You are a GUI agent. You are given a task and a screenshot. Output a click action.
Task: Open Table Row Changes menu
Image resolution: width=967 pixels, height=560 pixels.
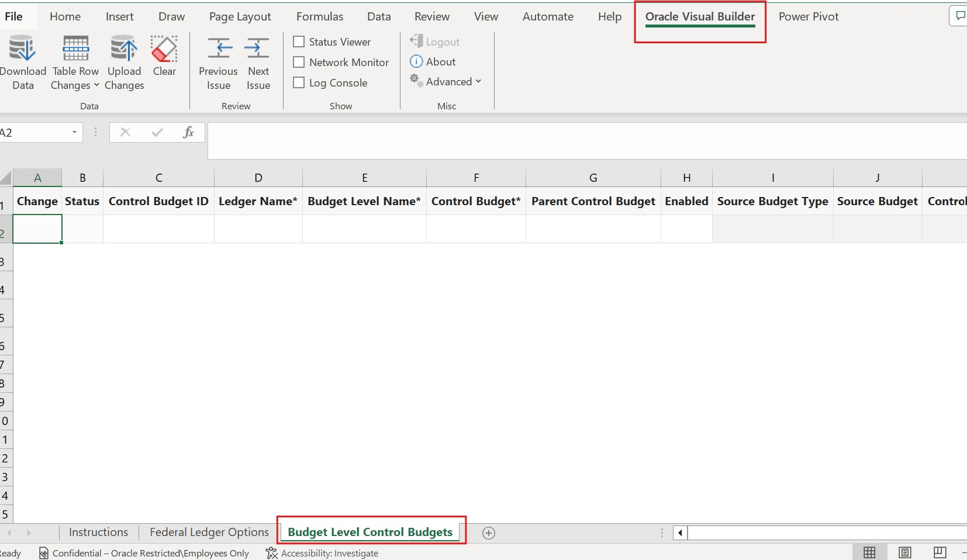pyautogui.click(x=75, y=63)
